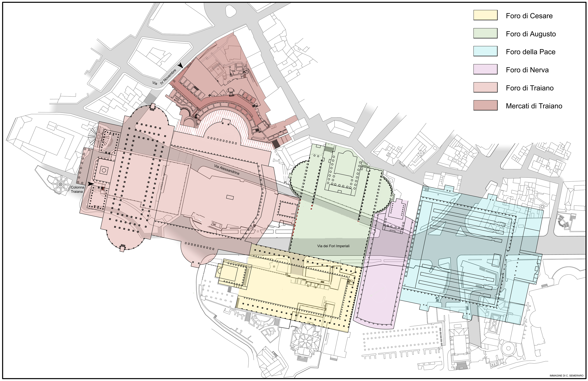Click the 'Foro di Nerva' legend label
This screenshot has width=588, height=381.
tap(527, 70)
